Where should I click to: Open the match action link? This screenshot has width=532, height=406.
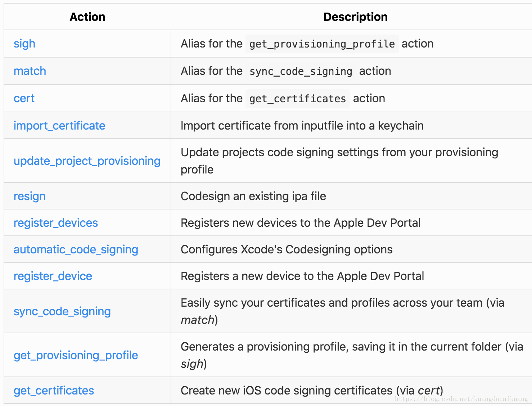(30, 71)
